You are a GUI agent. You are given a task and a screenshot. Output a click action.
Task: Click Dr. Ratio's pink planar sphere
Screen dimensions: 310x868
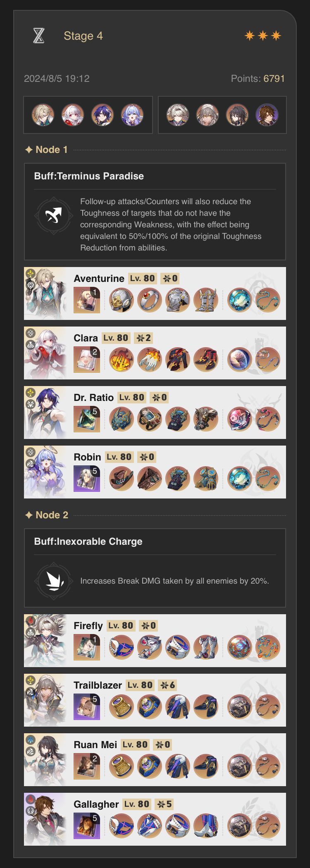239,419
